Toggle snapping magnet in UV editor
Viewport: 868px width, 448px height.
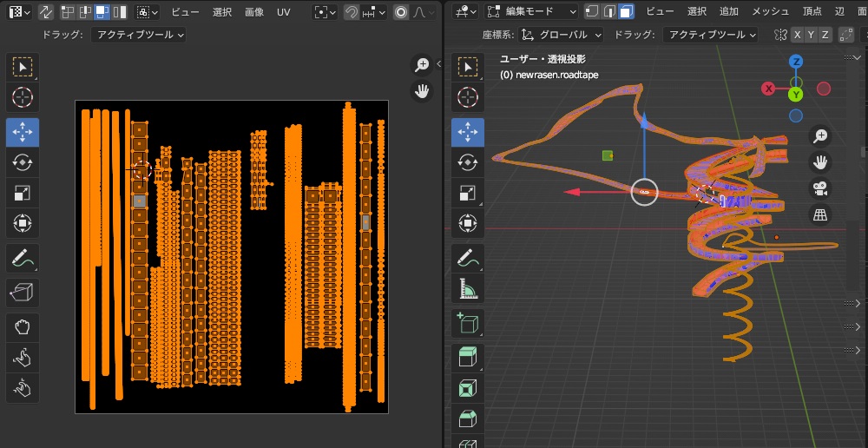351,12
